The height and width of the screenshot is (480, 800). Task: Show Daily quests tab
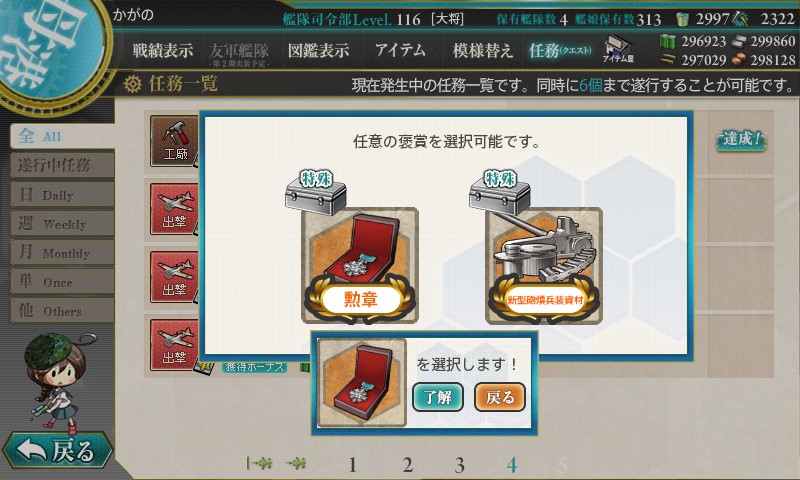coord(62,194)
